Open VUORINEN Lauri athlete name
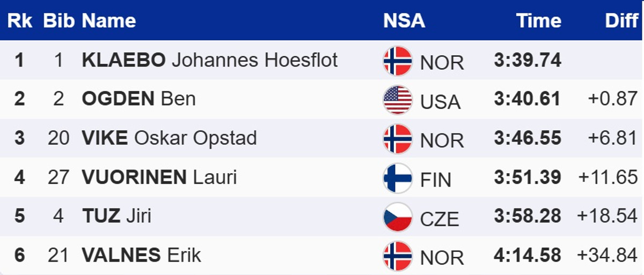The image size is (644, 275). tap(159, 177)
